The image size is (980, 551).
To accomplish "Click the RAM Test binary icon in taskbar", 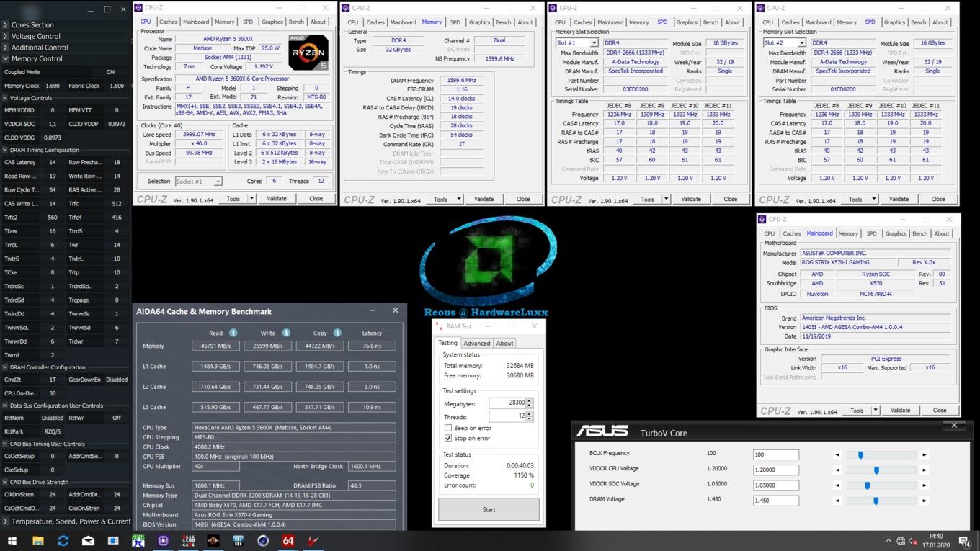I will pyautogui.click(x=188, y=540).
